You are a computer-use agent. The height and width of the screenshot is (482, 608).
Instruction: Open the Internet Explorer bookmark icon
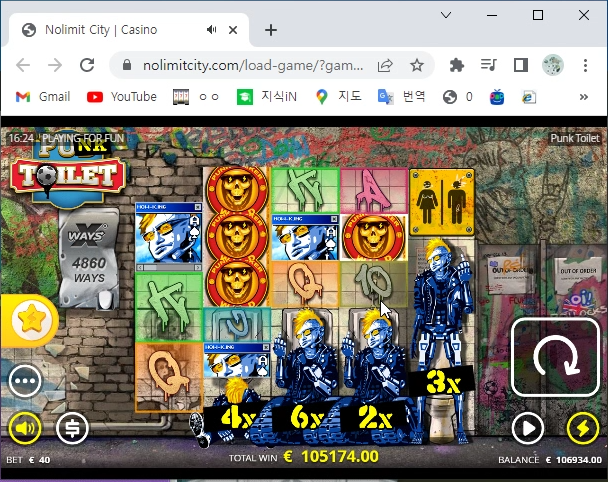point(529,97)
